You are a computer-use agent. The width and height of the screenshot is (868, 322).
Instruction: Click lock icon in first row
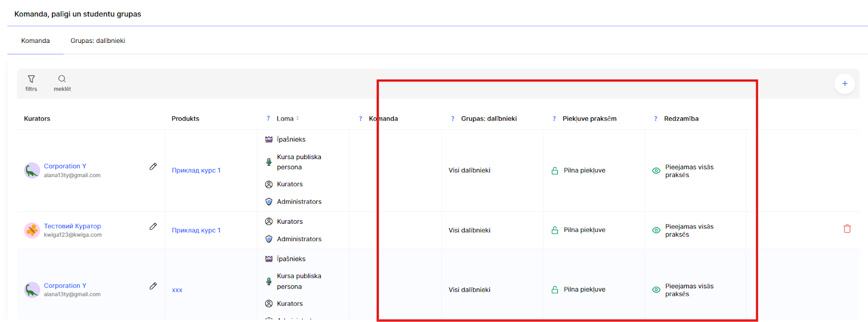554,171
